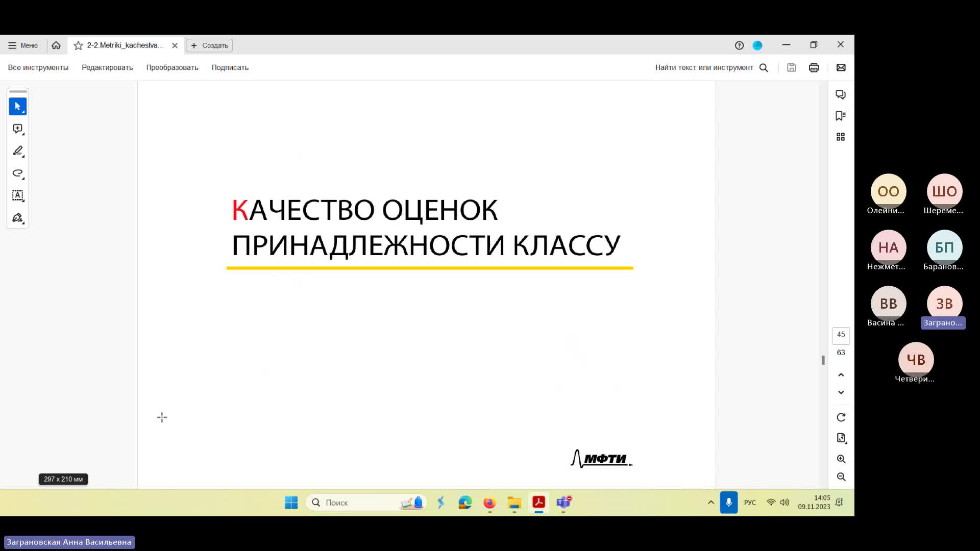Open Microsoft Edge from taskbar
This screenshot has height=551, width=980.
click(x=465, y=503)
